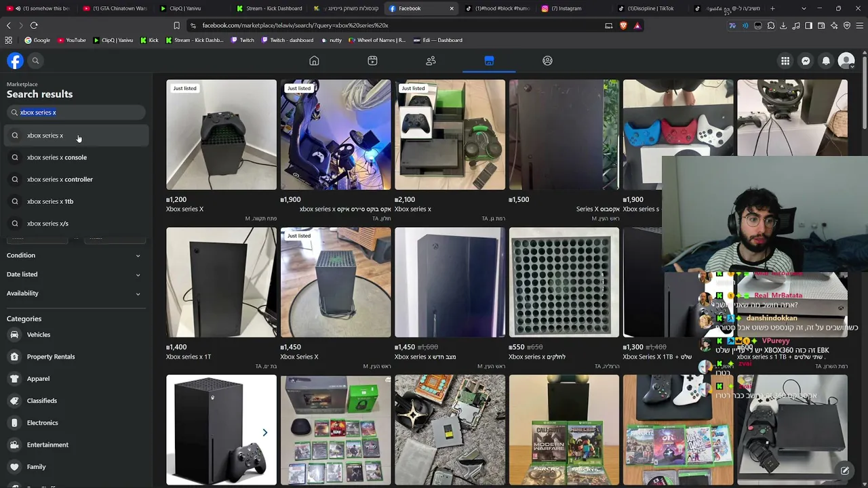
Task: Open the Google bookmark
Action: [37, 40]
